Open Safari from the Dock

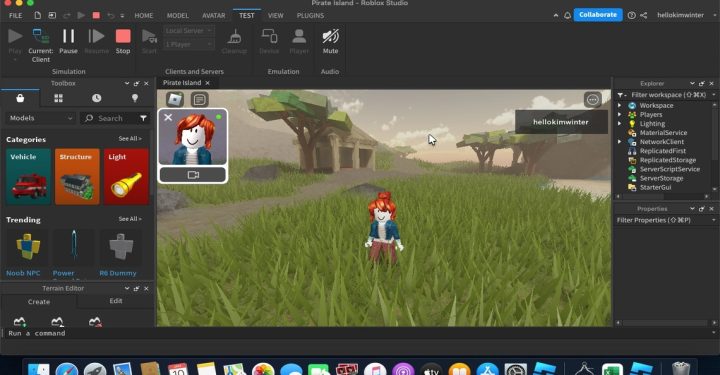pyautogui.click(x=67, y=369)
